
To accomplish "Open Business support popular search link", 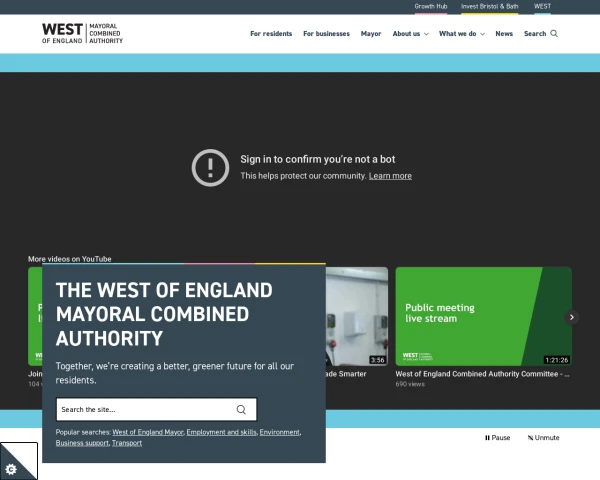I will click(82, 443).
